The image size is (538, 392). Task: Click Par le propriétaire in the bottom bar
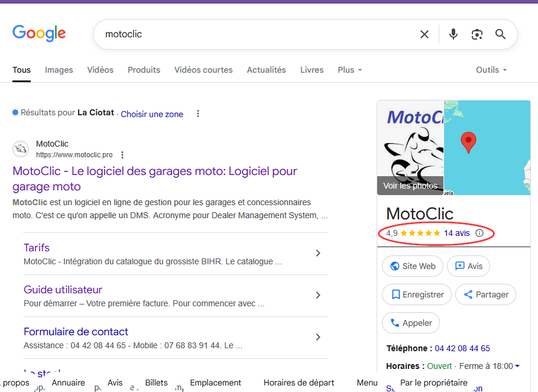[434, 383]
